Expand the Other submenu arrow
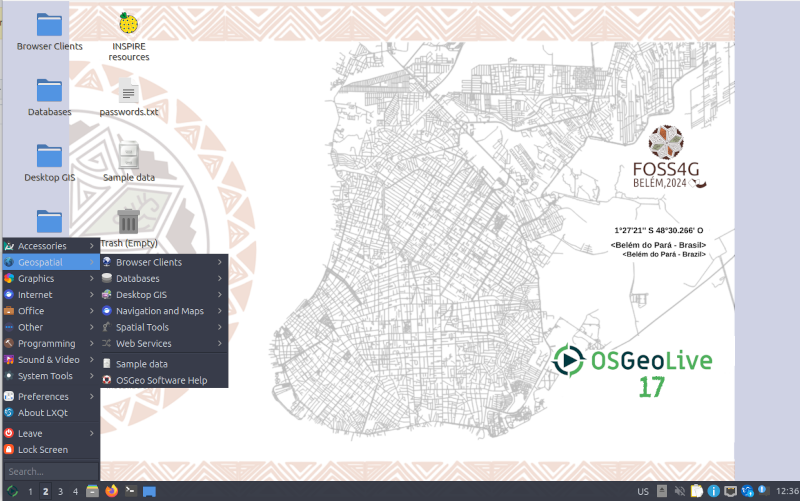 [92, 327]
